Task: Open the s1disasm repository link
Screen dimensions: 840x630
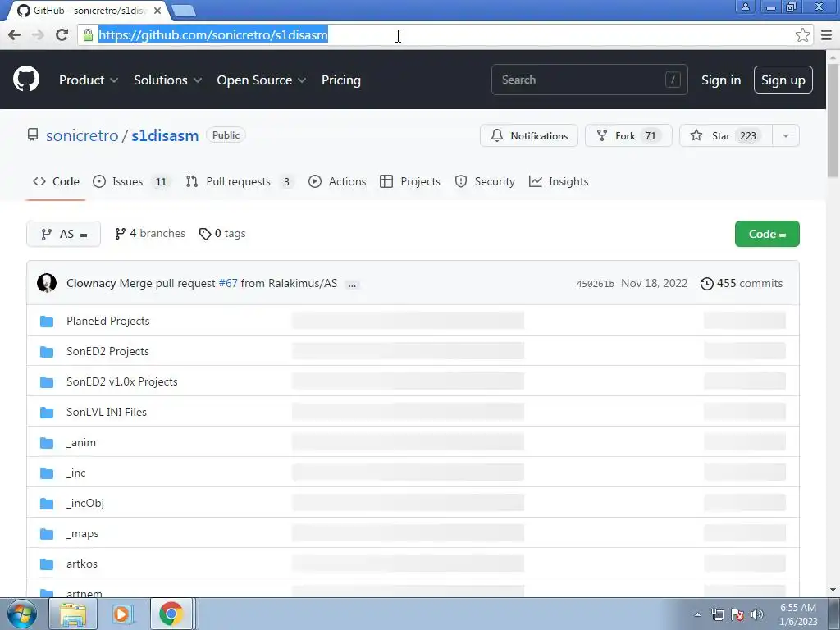Action: [165, 135]
